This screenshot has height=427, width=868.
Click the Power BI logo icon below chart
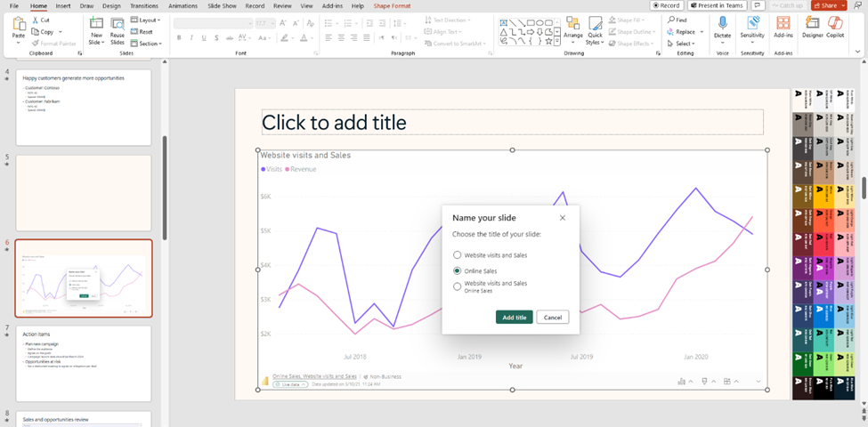point(264,381)
